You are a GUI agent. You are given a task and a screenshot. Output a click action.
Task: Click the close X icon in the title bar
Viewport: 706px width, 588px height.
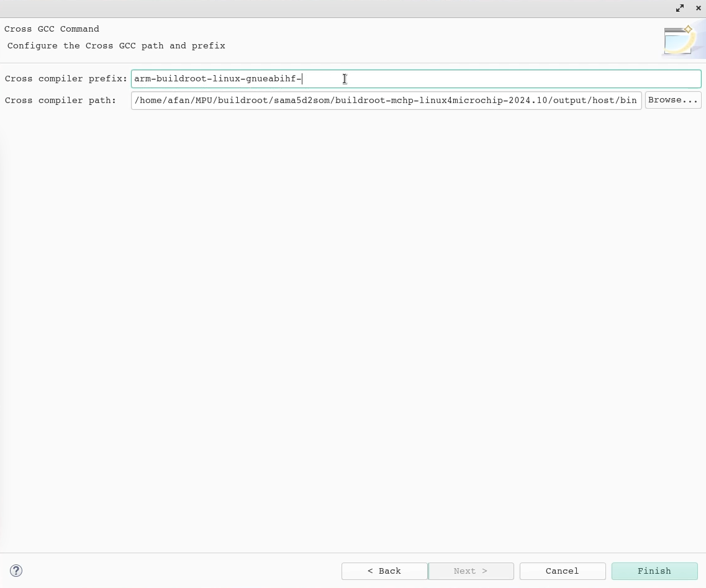coord(698,8)
